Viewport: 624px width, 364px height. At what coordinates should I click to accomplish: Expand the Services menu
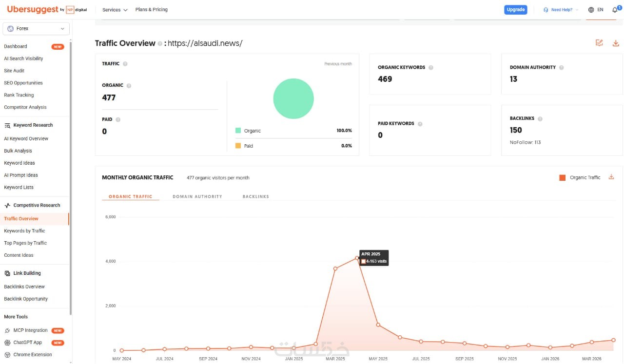tap(115, 10)
